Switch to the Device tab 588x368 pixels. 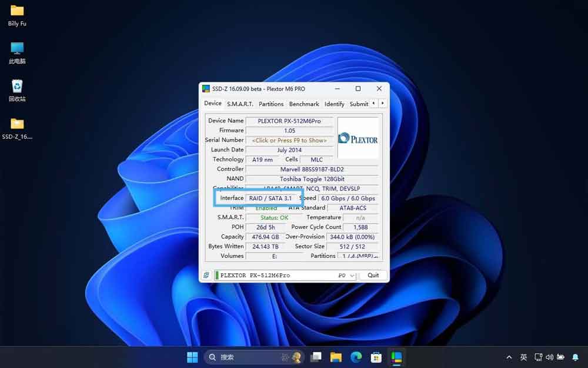click(213, 103)
